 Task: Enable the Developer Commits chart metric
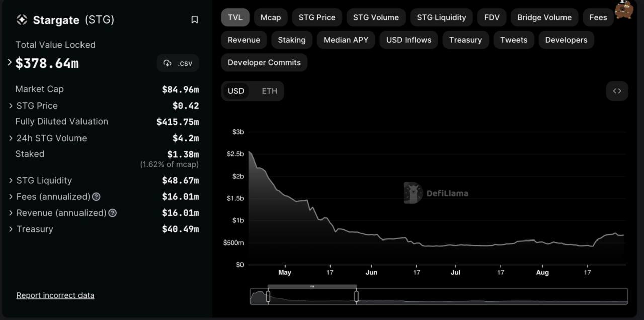[264, 62]
